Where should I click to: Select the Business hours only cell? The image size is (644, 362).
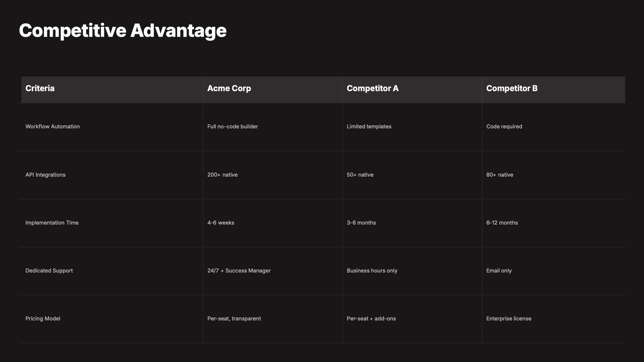(x=372, y=271)
